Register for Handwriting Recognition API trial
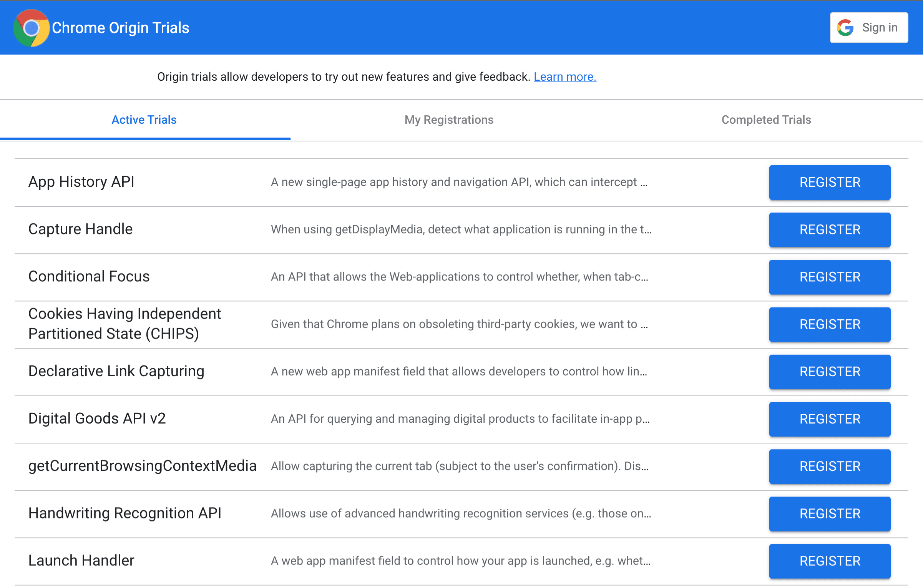Screen dimensions: 923x588 click(x=829, y=513)
